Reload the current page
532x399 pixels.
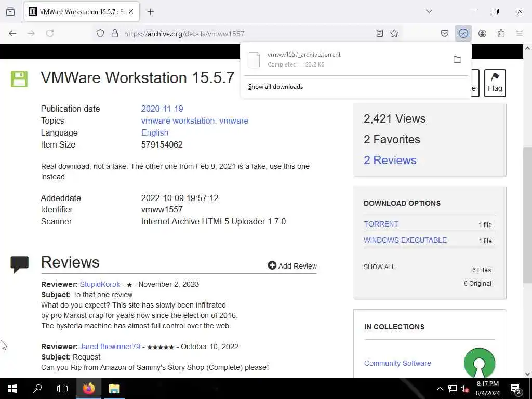coord(50,33)
